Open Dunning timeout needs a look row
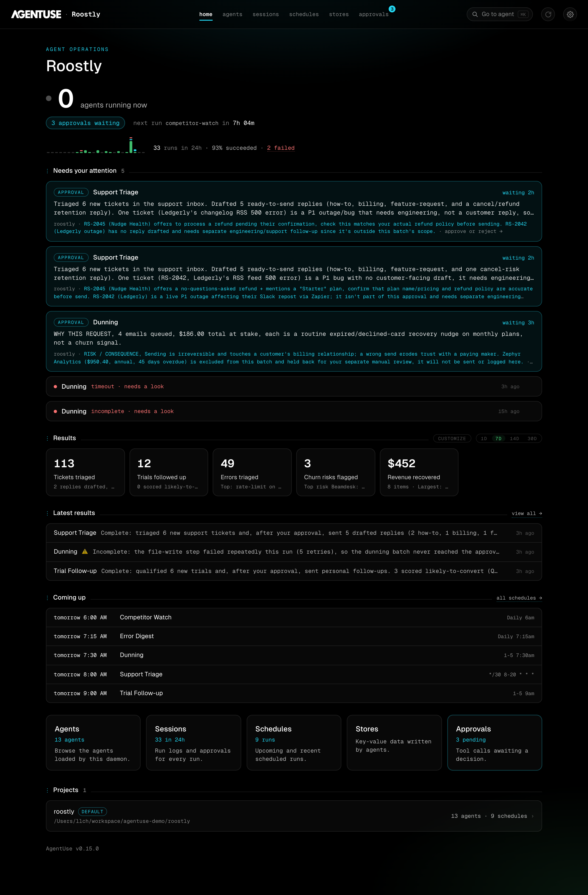Viewport: 588px width, 895px height. 294,387
